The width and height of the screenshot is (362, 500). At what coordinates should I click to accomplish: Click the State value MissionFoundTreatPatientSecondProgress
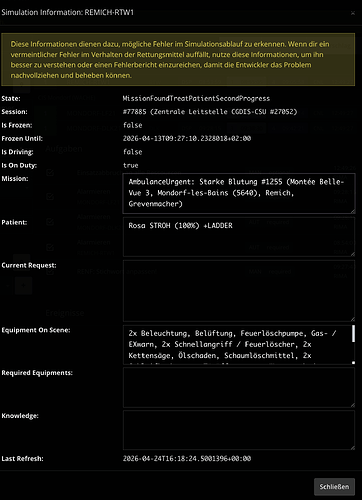[x=196, y=98]
